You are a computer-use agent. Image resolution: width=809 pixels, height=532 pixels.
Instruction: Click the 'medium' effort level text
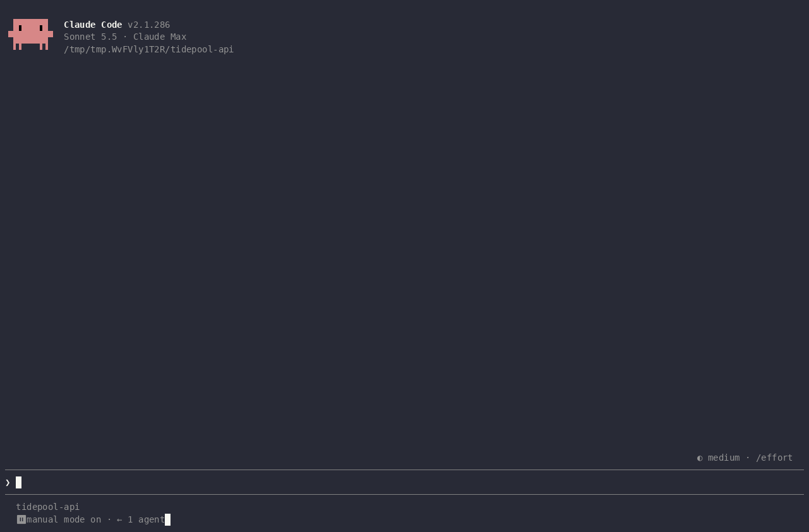pos(724,458)
